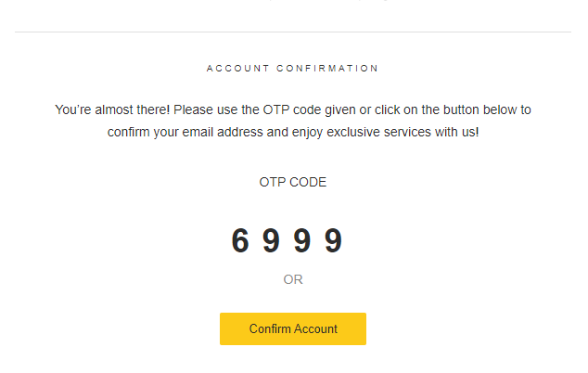This screenshot has width=588, height=373.
Task: Click "exclusive services" in the message
Action: click(379, 132)
